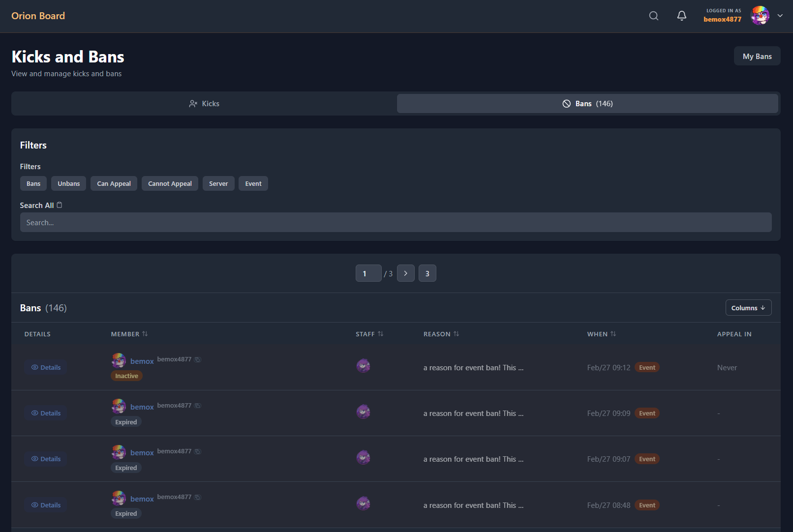Image resolution: width=793 pixels, height=532 pixels.
Task: Click the user avatar in top bar
Action: point(760,16)
